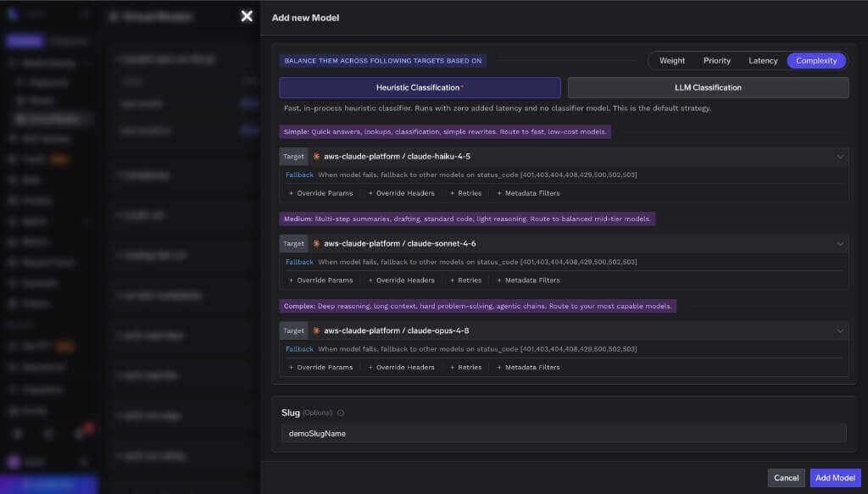Add Retries for claude-haiku-4-5
The width and height of the screenshot is (868, 494).
pos(465,193)
